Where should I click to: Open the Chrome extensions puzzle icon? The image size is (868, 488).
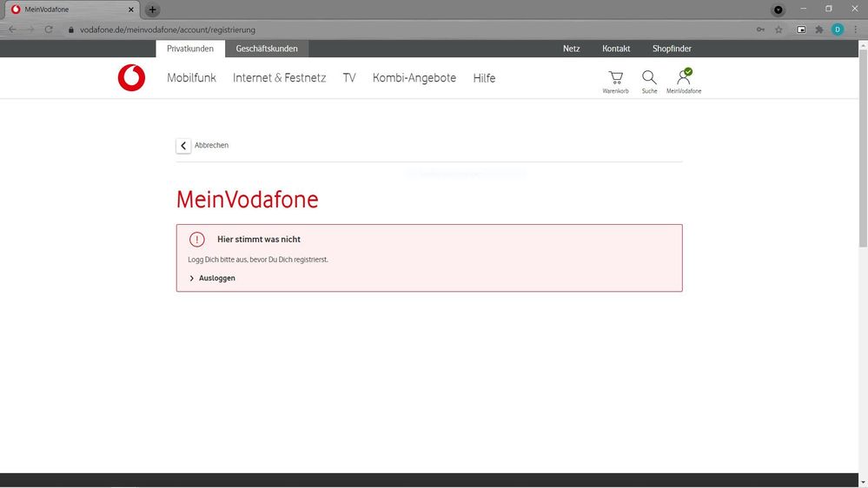point(819,30)
